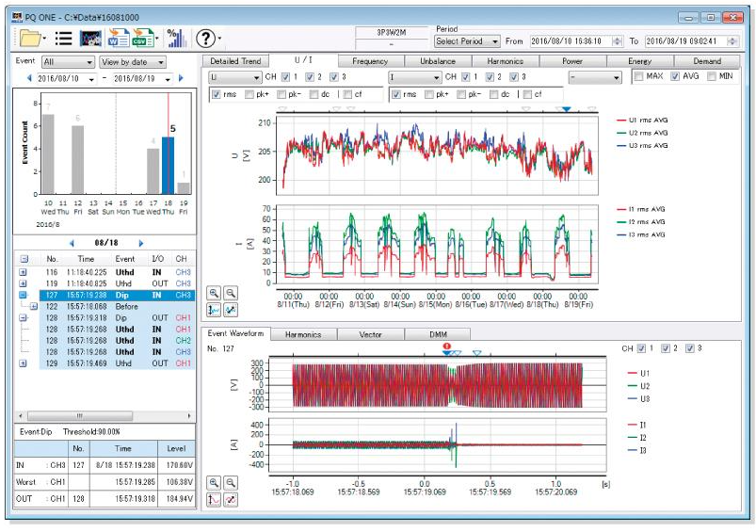Open the Harmonics trend tab at top
The width and height of the screenshot is (756, 532).
pyautogui.click(x=506, y=61)
